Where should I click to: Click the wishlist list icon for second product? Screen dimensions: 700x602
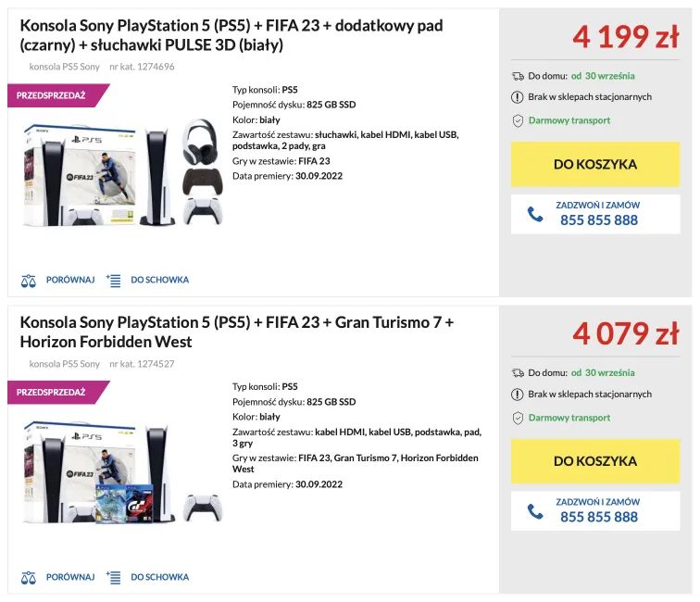(114, 577)
